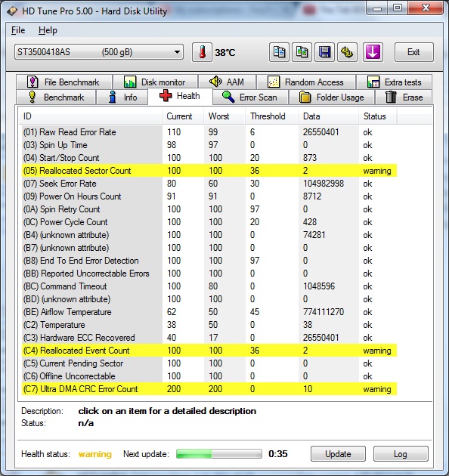Screen dimensions: 449x476
Task: Select the (BB) Reported Uncorrectable Errors row
Action: point(209,274)
